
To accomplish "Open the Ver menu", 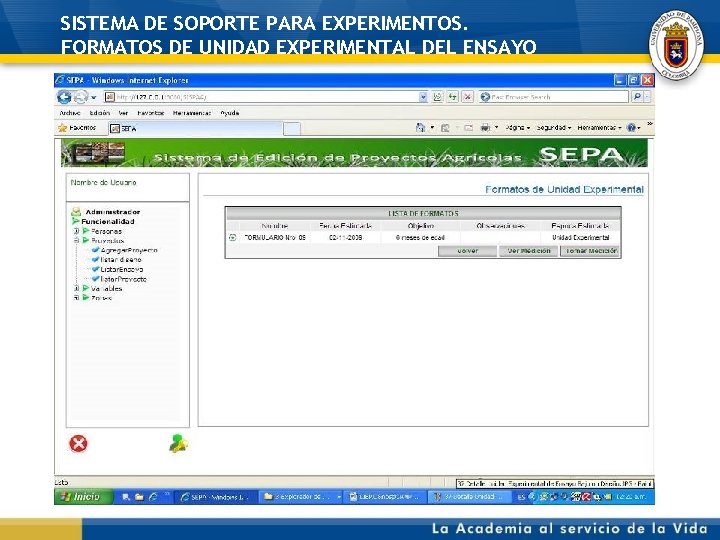I will (x=123, y=113).
